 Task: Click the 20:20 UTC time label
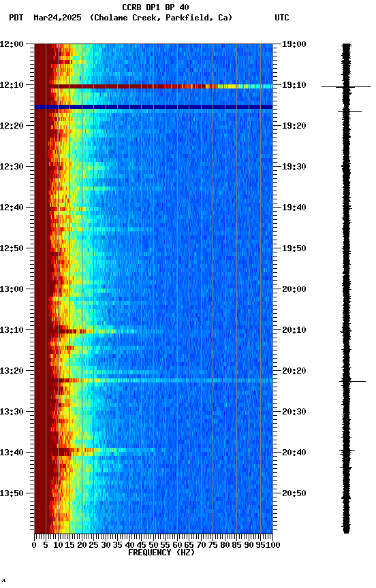tap(294, 371)
